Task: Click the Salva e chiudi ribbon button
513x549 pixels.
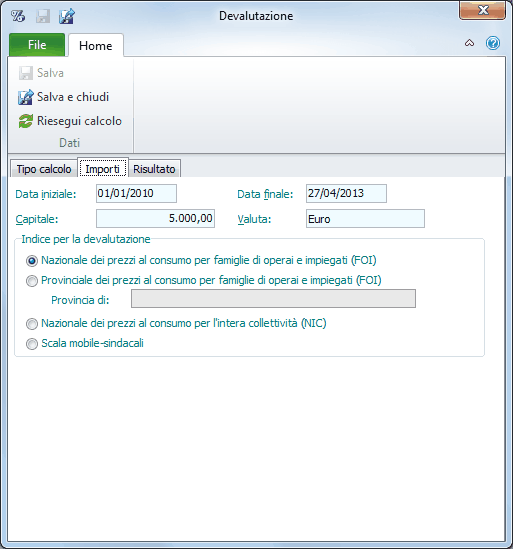Action: click(63, 97)
